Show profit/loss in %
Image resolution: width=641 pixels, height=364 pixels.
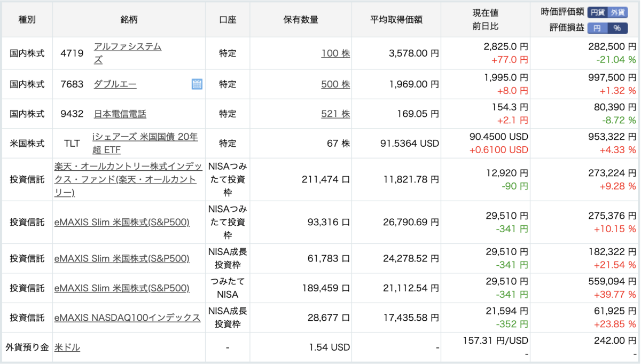coord(617,28)
